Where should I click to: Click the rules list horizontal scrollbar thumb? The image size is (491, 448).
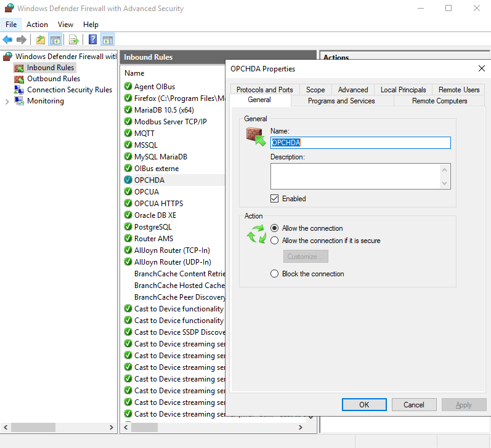point(144,427)
